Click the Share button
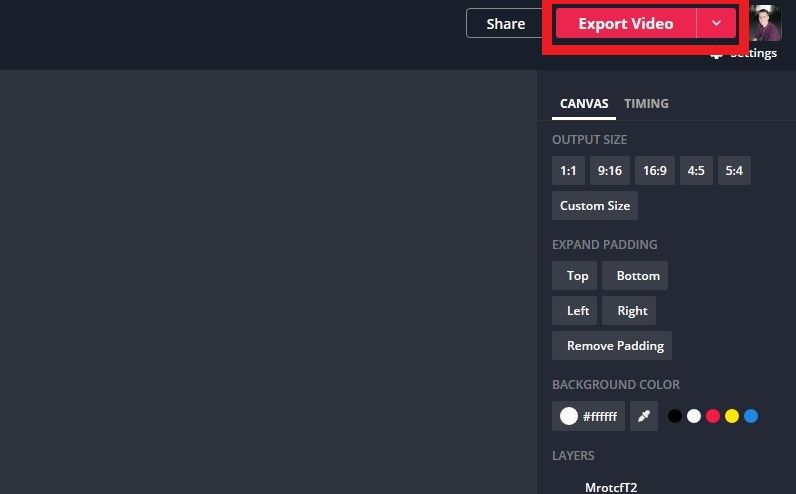The height and width of the screenshot is (494, 796). [505, 24]
